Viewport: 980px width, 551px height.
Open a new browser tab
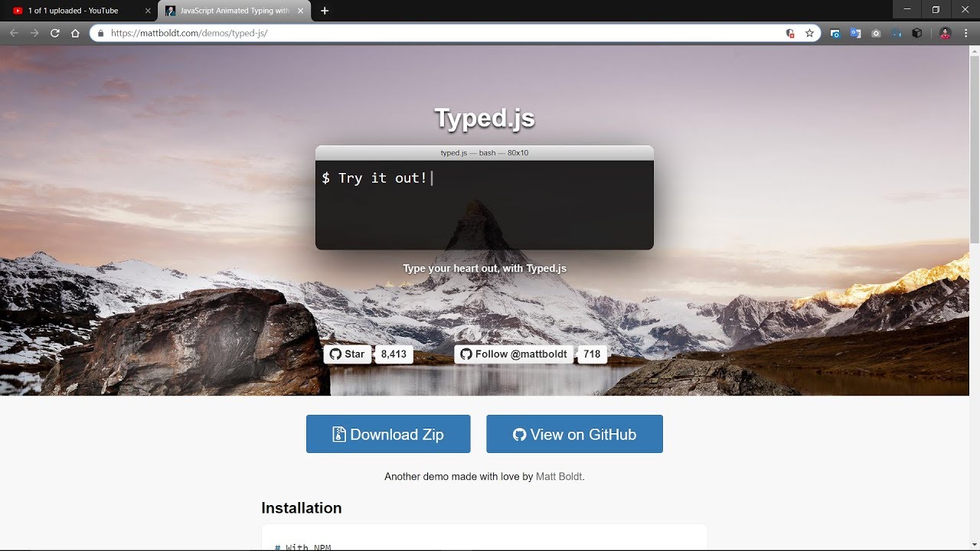pyautogui.click(x=325, y=11)
